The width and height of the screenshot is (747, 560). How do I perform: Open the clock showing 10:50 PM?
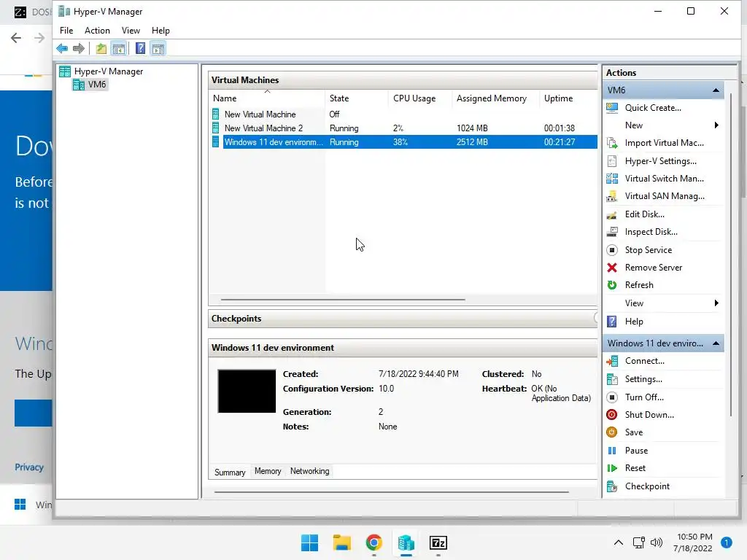point(694,542)
